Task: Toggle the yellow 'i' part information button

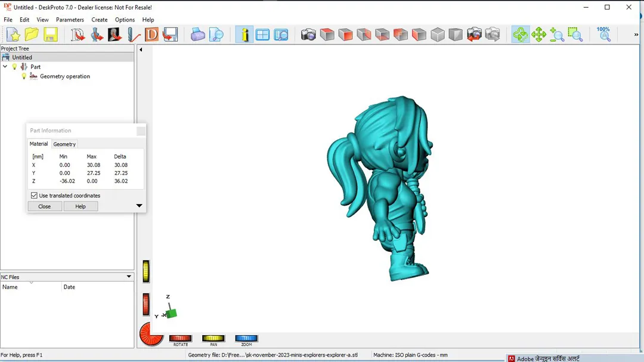Action: (x=244, y=35)
